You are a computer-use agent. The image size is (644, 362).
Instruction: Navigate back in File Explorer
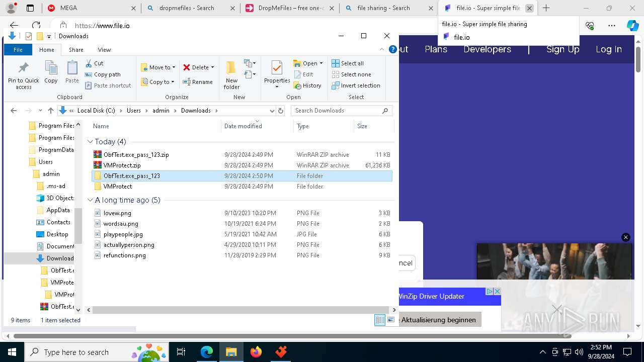(14, 111)
